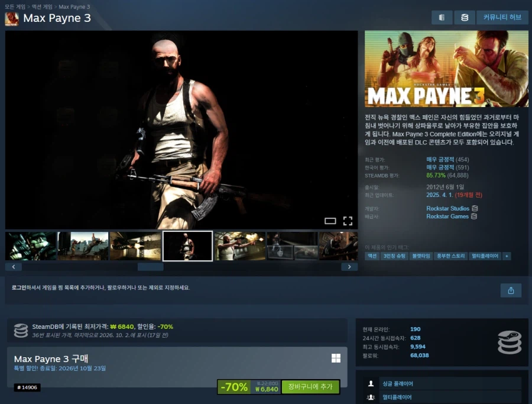The width and height of the screenshot is (532, 404).
Task: Select thumbnail showing muzzle flash in hallway
Action: (x=135, y=246)
